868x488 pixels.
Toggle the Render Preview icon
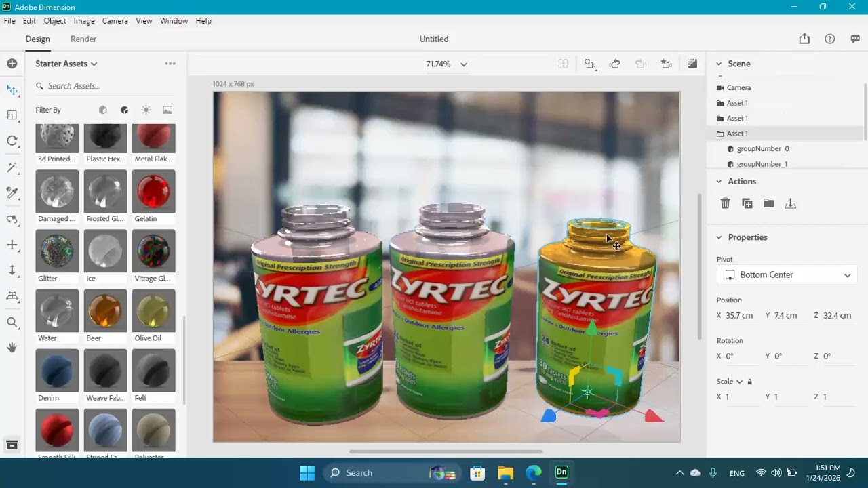coord(692,64)
